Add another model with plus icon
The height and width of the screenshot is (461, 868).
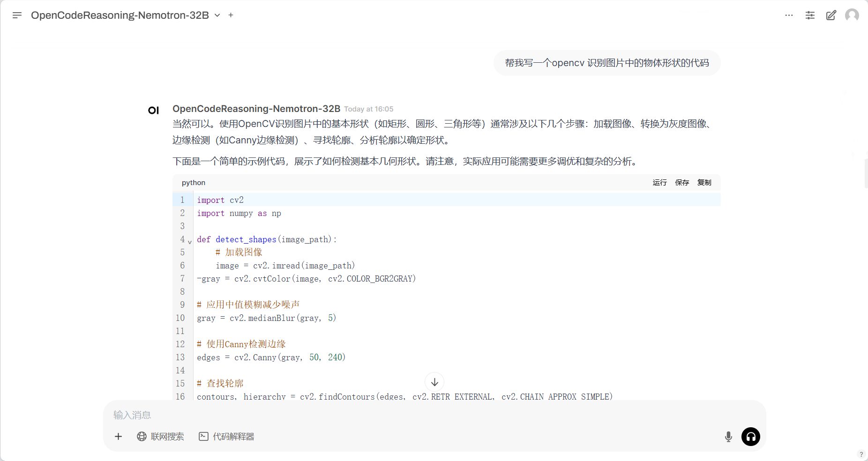coord(231,15)
